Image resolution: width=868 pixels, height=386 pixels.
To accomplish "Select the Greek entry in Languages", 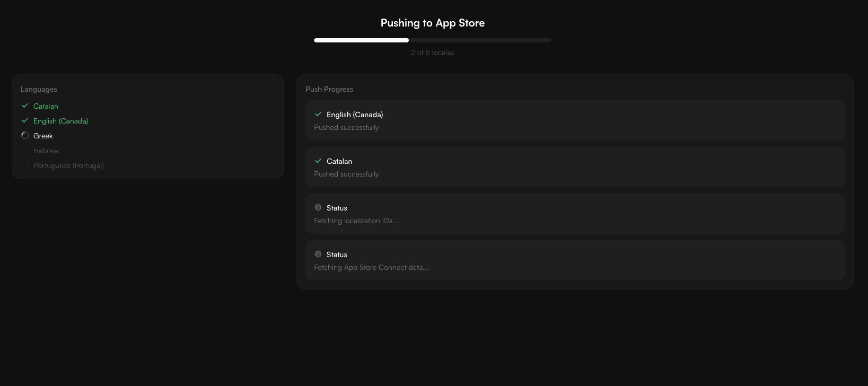I will [43, 136].
